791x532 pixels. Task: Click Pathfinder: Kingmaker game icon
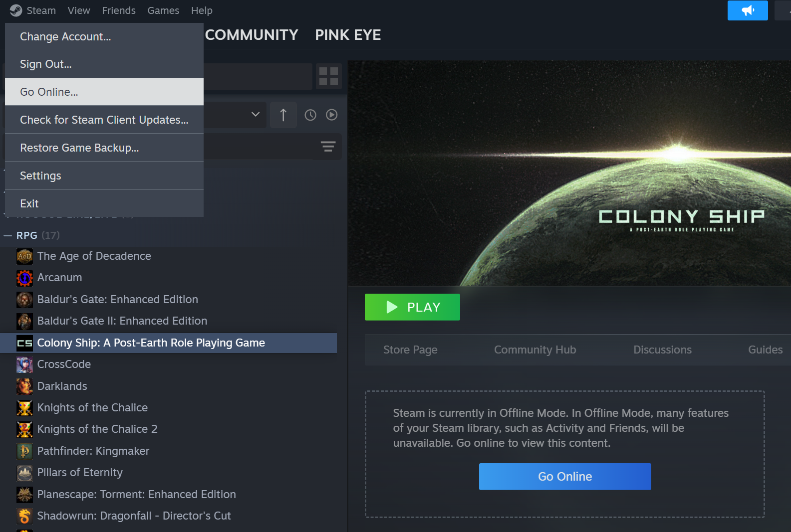(x=24, y=451)
